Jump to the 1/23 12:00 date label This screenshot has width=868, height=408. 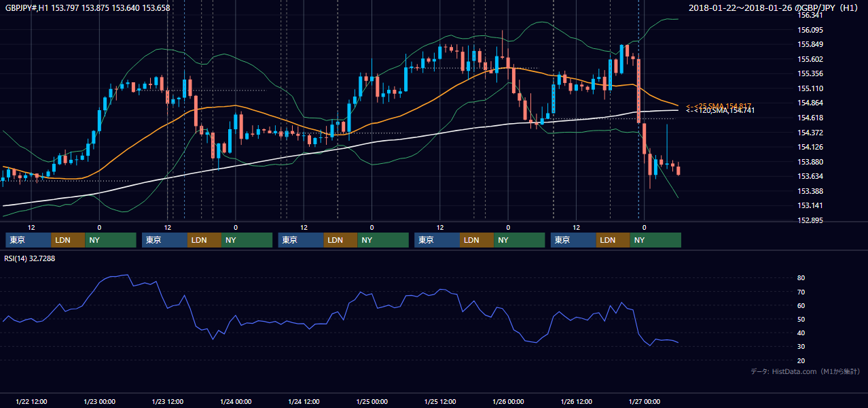point(168,402)
